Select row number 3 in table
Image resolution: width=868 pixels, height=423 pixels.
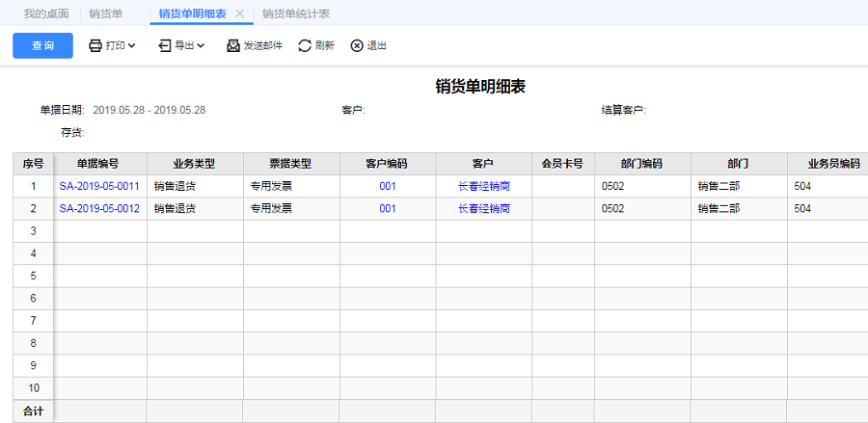click(x=34, y=231)
